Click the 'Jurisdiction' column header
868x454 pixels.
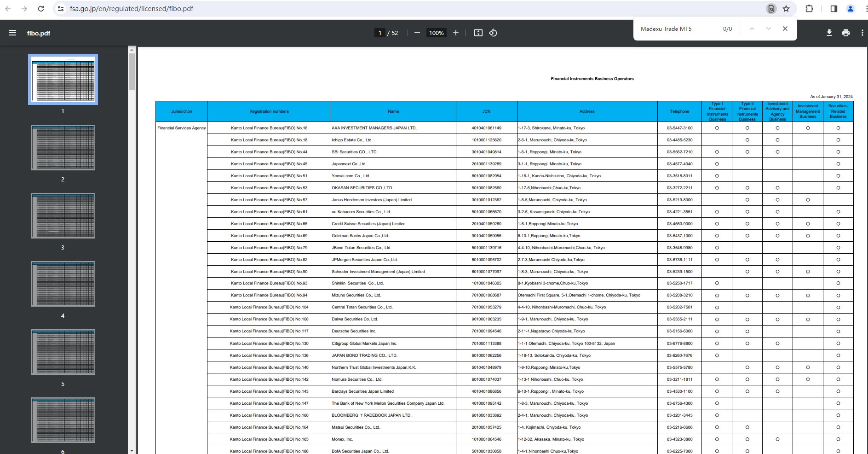(182, 111)
